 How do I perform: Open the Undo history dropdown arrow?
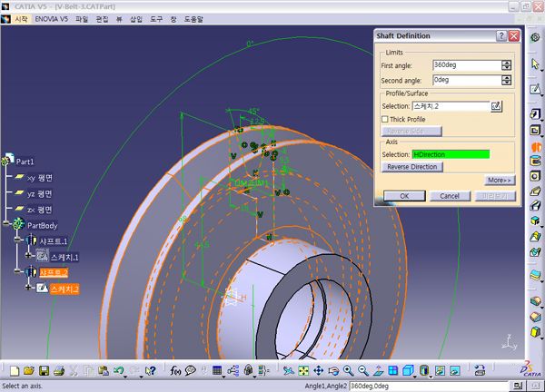pos(125,376)
